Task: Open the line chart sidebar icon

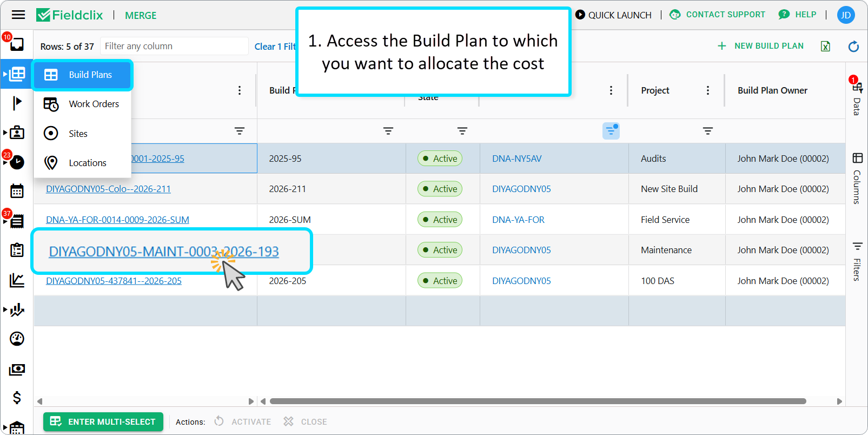Action: (17, 280)
